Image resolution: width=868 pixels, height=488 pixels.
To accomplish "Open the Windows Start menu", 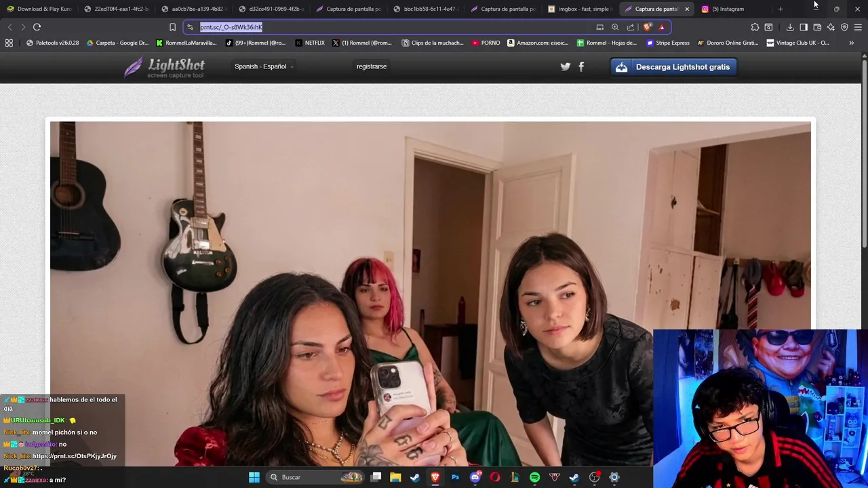I will pos(254,477).
